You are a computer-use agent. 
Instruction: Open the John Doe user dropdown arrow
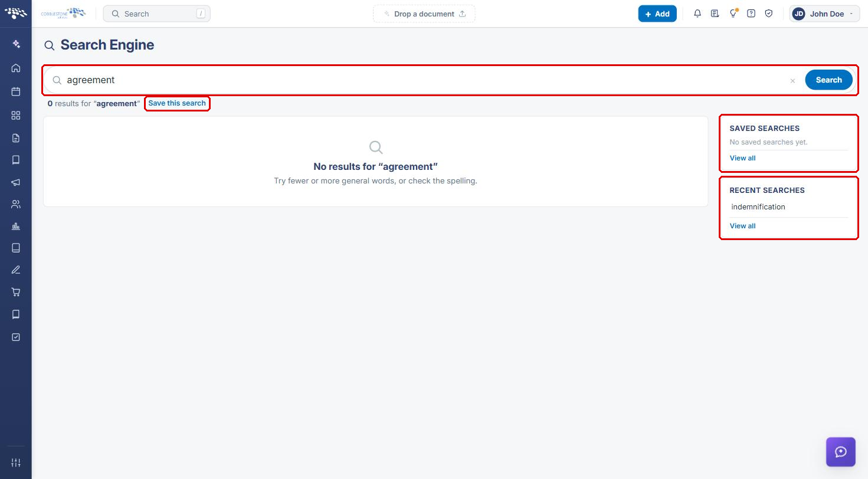coord(851,14)
